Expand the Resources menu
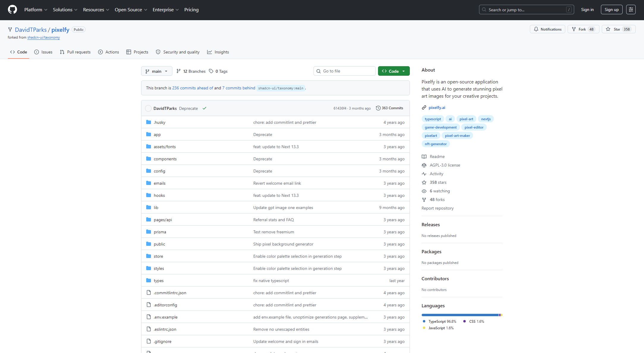Image resolution: width=644 pixels, height=353 pixels. pos(96,10)
